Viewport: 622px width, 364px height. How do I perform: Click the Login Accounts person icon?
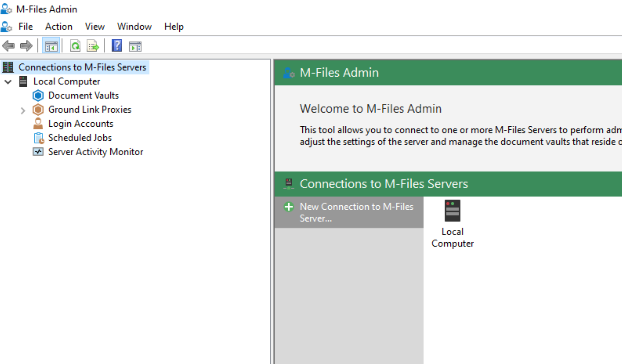[x=38, y=124]
